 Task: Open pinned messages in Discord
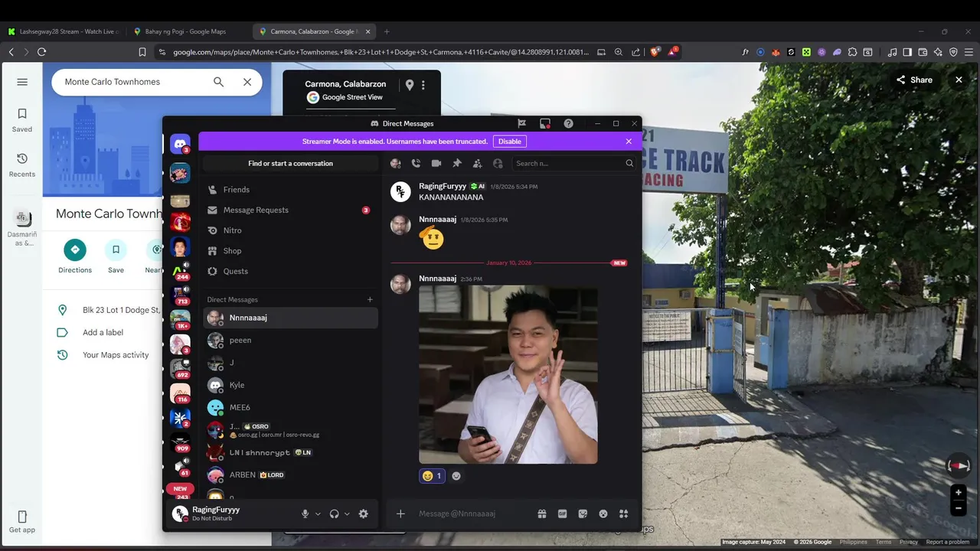[457, 163]
